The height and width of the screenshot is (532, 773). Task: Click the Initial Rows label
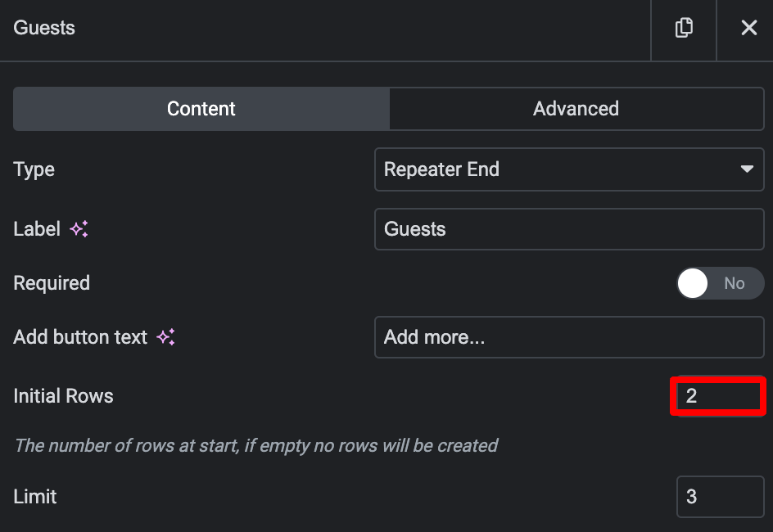(x=63, y=396)
